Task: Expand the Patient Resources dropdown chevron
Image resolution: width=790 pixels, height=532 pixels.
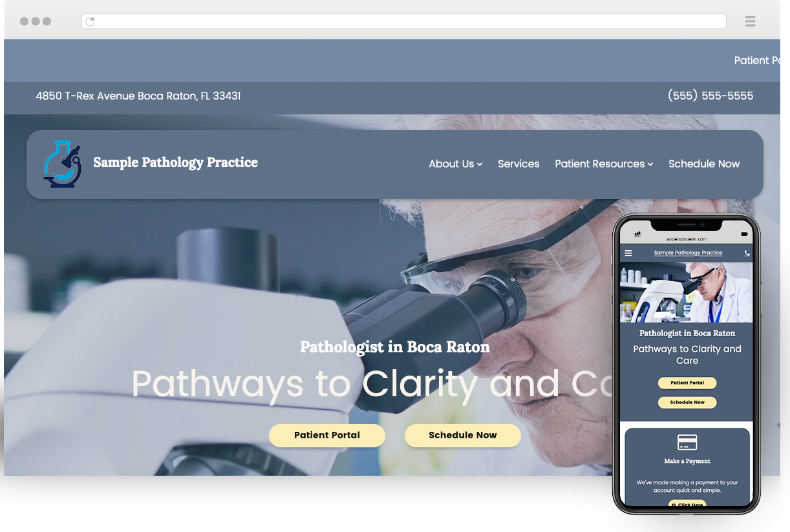Action: coord(650,164)
